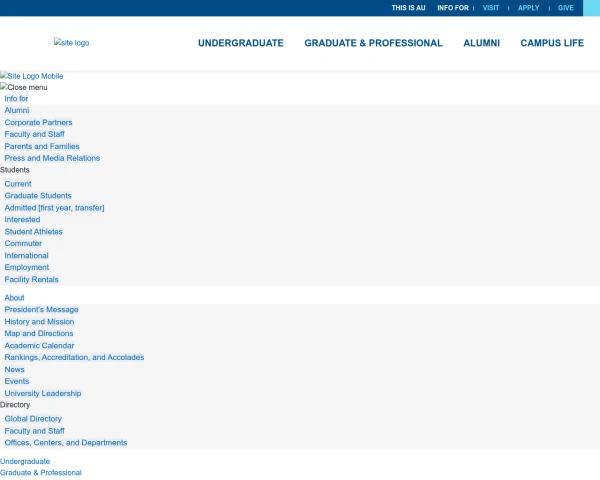Click APPLY in the top bar
This screenshot has height=480, width=600.
click(528, 8)
